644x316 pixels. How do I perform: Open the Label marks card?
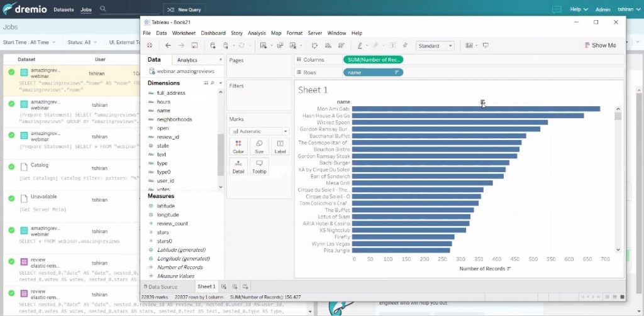pyautogui.click(x=280, y=147)
